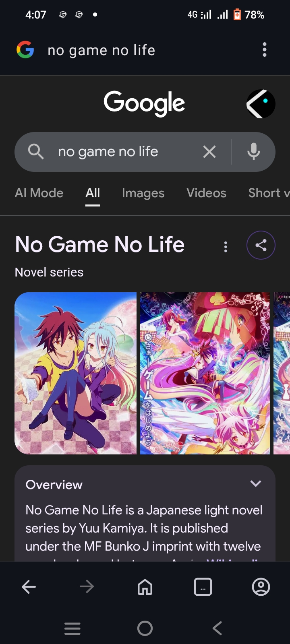Switch to AI Mode tab

39,193
